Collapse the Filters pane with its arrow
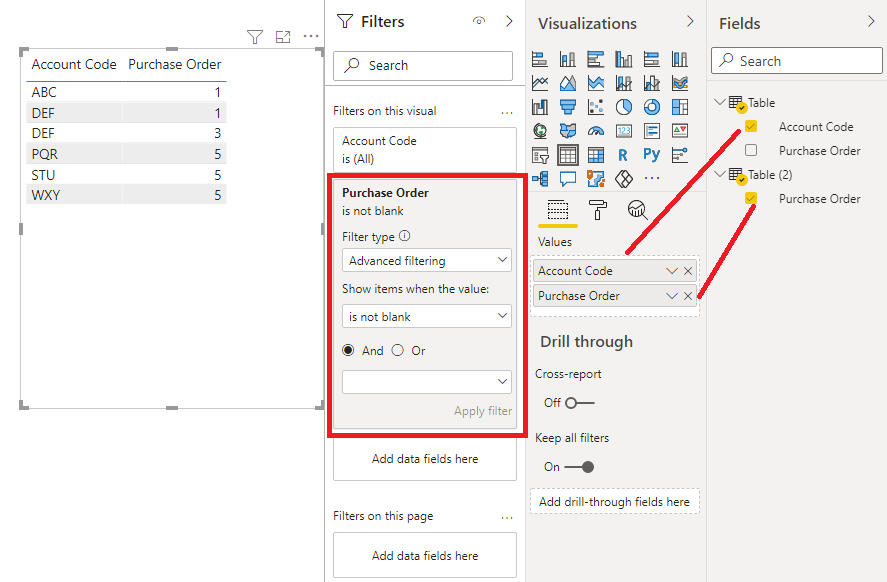 point(509,21)
